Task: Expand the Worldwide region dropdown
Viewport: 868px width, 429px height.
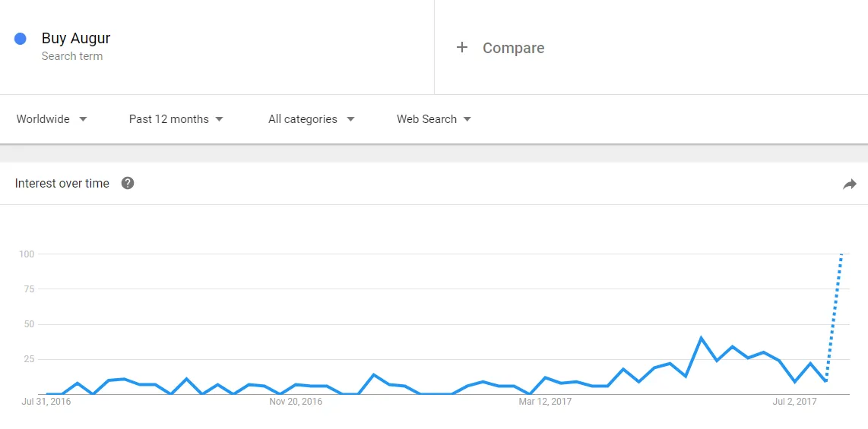Action: tap(52, 119)
